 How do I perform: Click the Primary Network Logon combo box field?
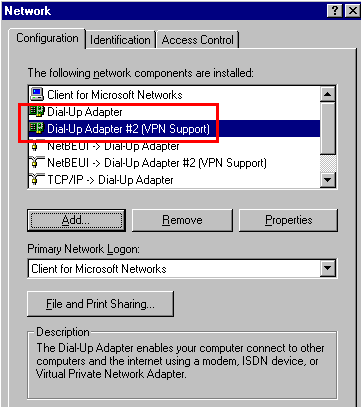coord(182,268)
